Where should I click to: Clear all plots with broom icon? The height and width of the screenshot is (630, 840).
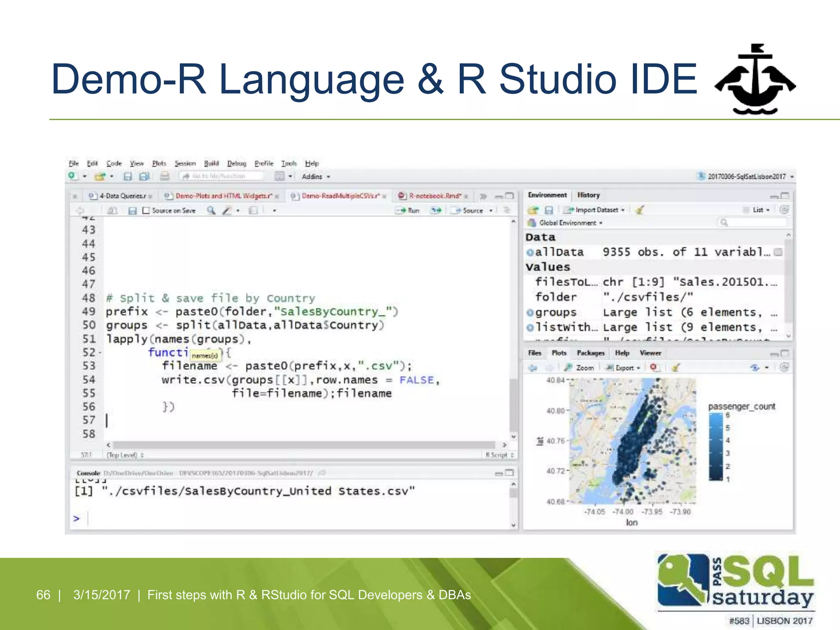coord(676,367)
